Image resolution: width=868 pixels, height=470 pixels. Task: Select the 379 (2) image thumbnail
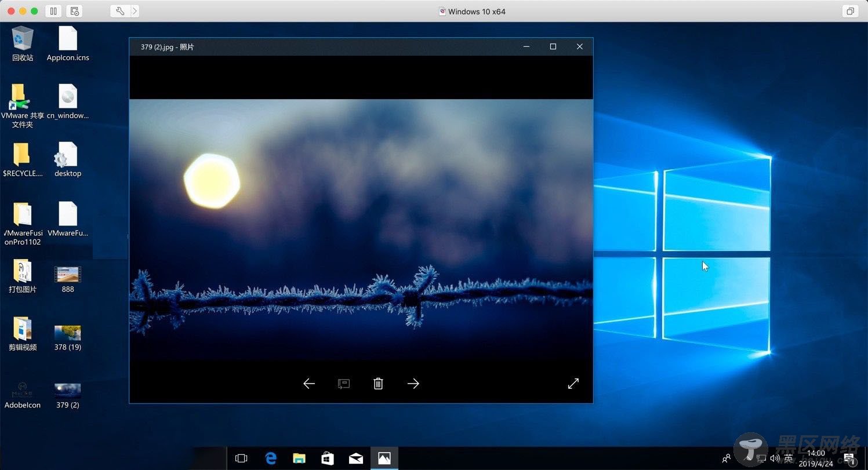tap(68, 395)
